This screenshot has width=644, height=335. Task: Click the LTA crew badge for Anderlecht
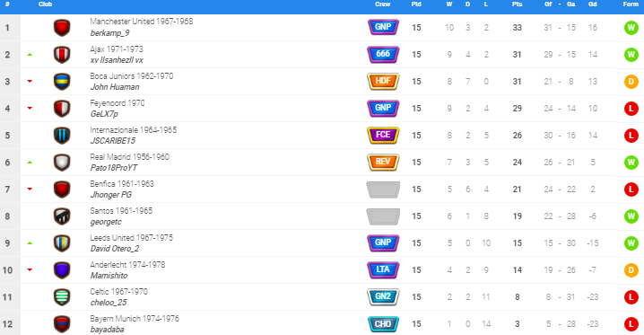tap(383, 269)
